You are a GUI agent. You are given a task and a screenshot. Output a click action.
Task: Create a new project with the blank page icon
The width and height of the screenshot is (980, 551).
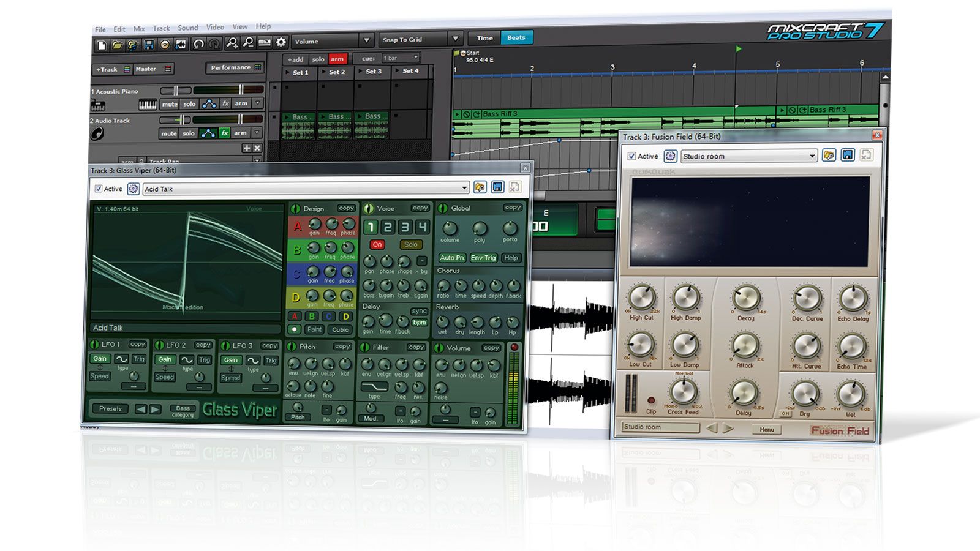pos(102,45)
